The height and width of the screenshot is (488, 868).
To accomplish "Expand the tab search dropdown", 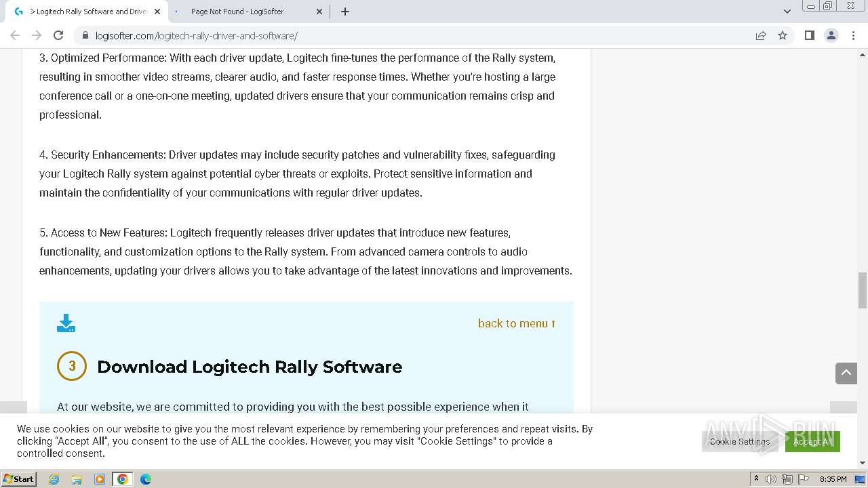I will (x=787, y=12).
